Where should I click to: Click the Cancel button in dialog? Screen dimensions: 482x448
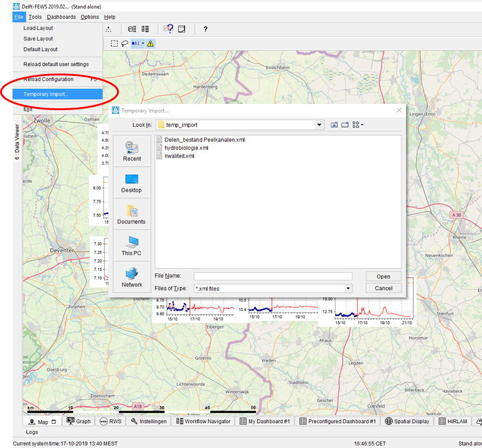pos(384,288)
